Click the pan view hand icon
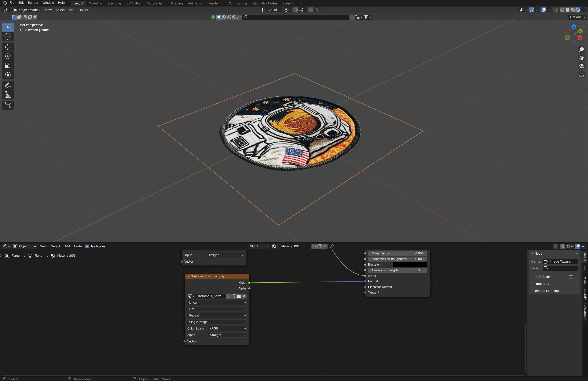The height and width of the screenshot is (381, 588). pos(581,58)
